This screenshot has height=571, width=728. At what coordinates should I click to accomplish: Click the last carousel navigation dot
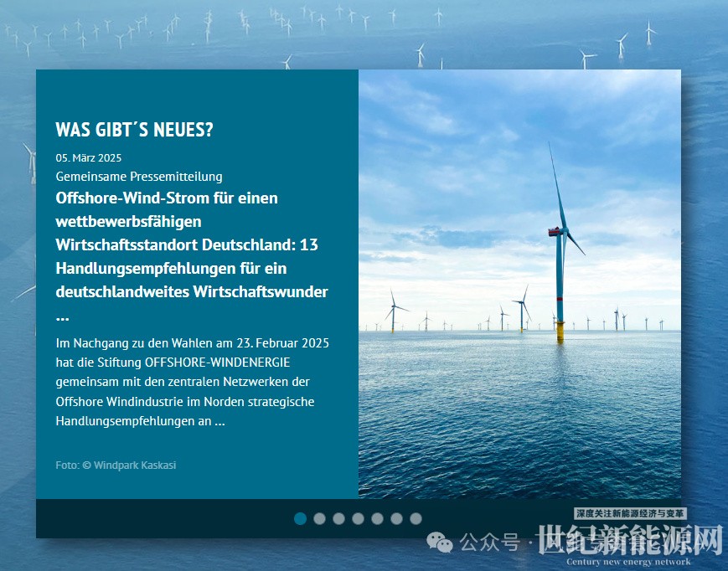[416, 519]
